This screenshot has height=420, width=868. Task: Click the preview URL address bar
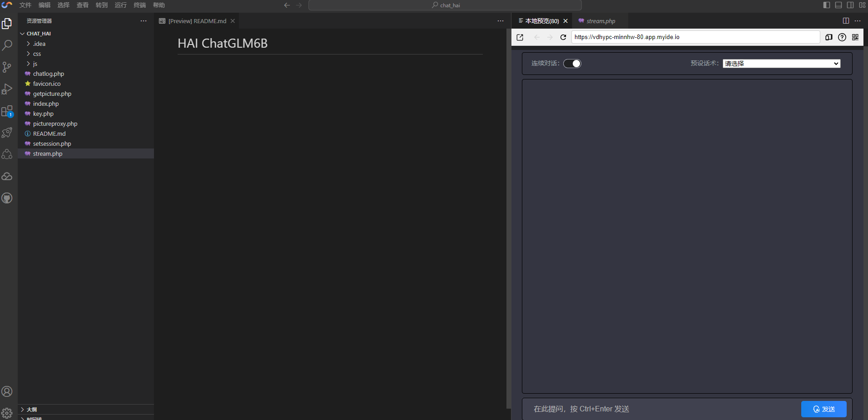[x=695, y=37]
